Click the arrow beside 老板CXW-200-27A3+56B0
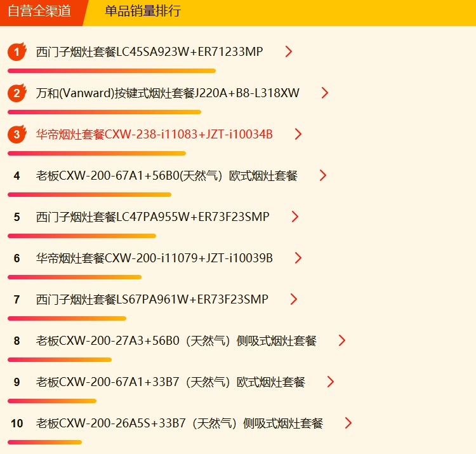 [342, 341]
